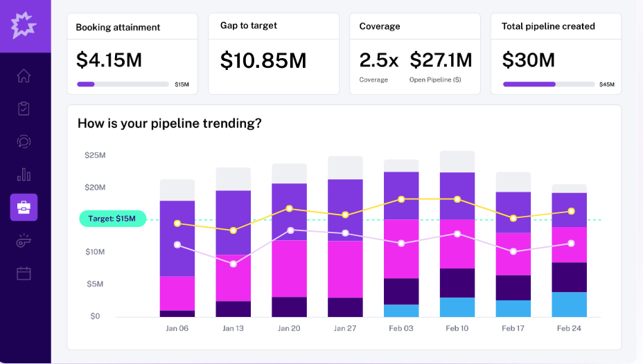Click the Total pipeline created progress bar
Screen dimensions: 643x364
548,84
